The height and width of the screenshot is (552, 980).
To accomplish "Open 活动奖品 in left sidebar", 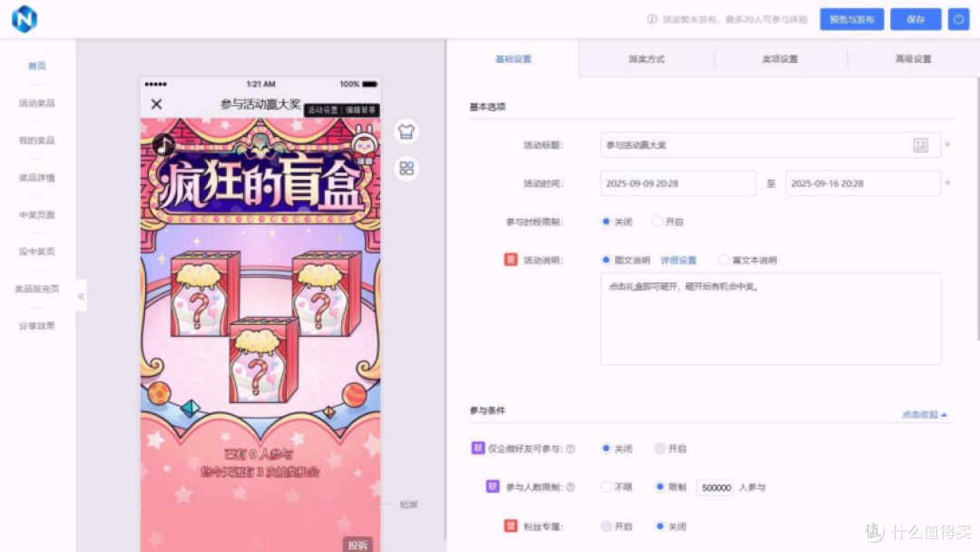I will [37, 103].
